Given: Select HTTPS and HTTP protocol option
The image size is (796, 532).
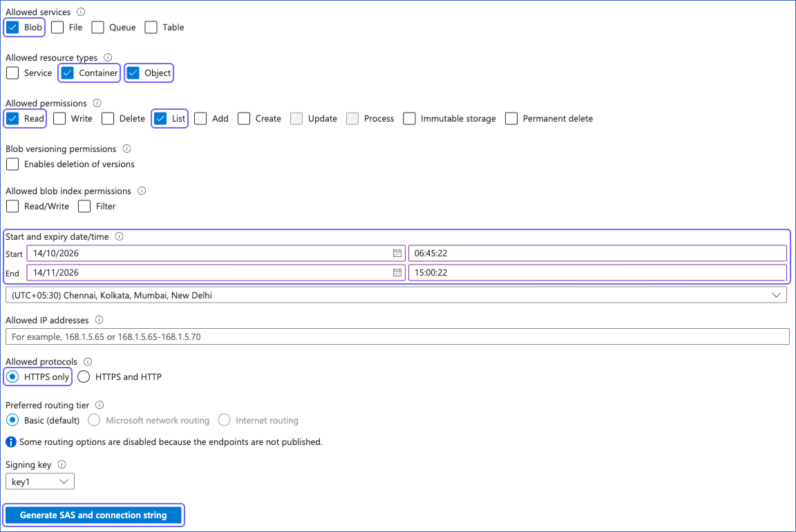Looking at the screenshot, I should pos(84,377).
